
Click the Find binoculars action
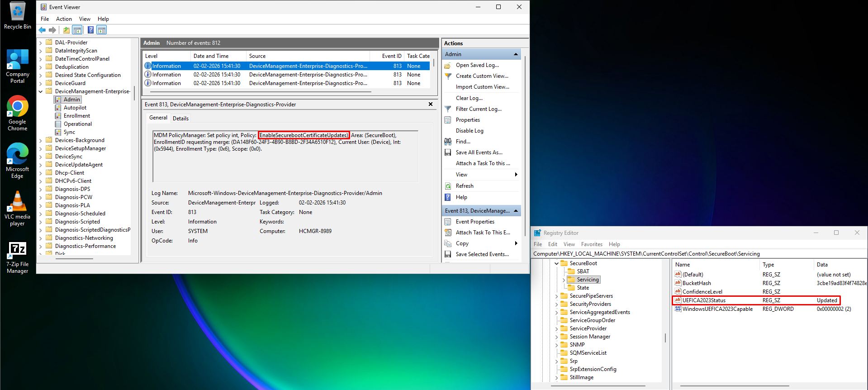pos(463,142)
